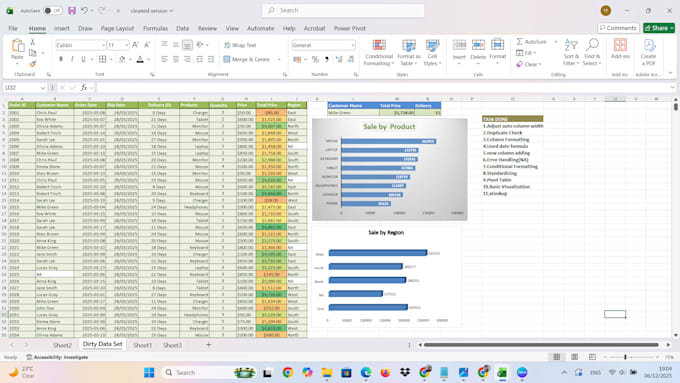The image size is (680, 383).
Task: Apply the fill color bucket
Action: (x=122, y=59)
